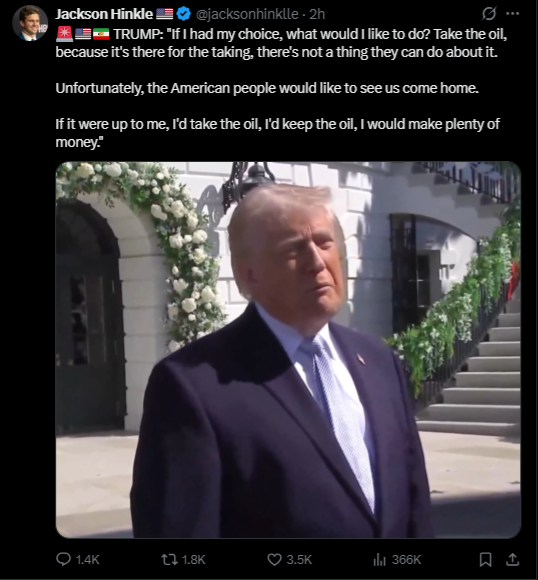Open the 2h timestamp permalink
The image size is (538, 580).
[317, 14]
